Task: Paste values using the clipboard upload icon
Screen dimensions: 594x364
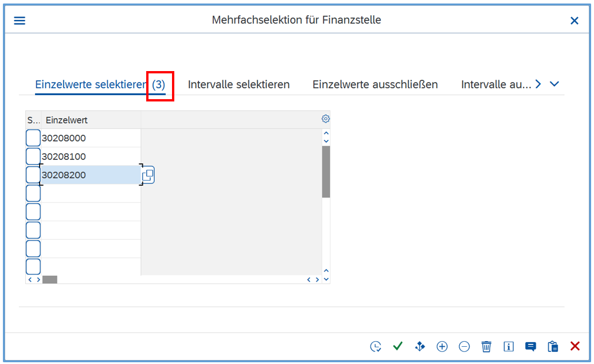Action: point(553,346)
